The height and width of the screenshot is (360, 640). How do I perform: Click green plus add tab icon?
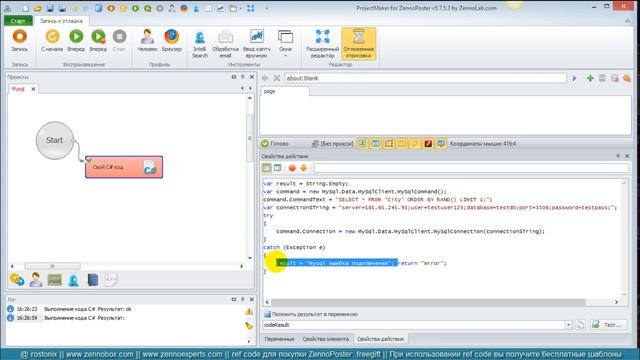tap(590, 78)
